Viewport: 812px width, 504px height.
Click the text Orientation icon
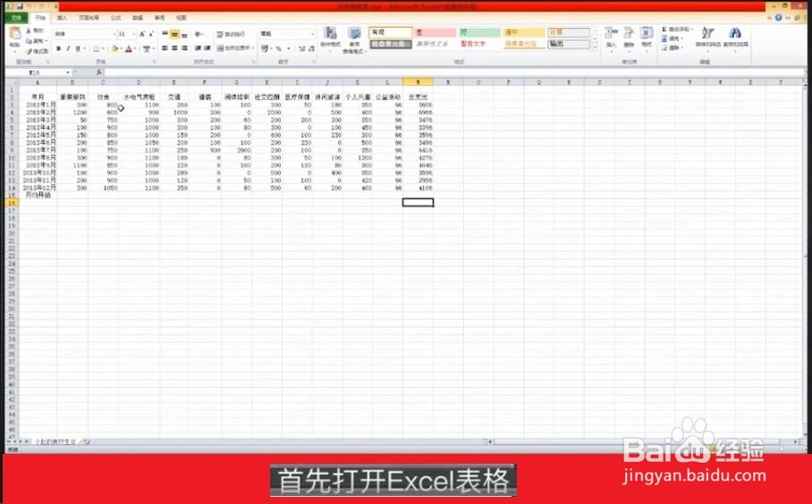point(199,34)
